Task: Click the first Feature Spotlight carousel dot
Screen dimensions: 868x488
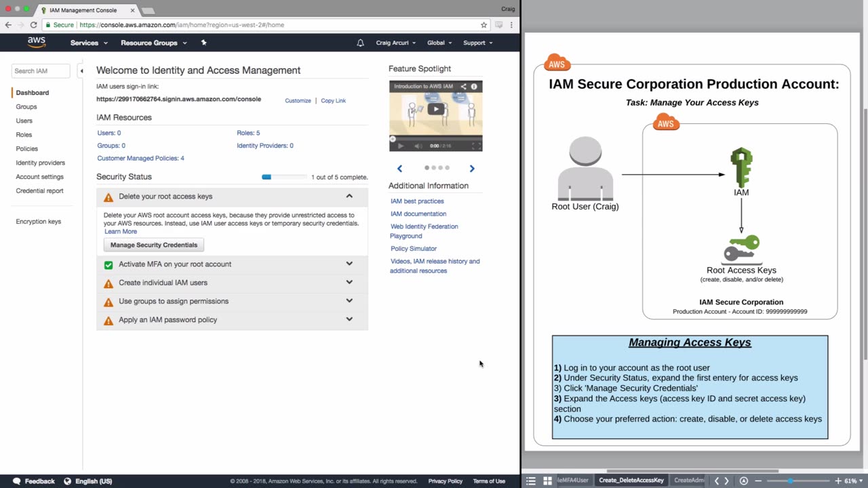Action: (x=427, y=167)
